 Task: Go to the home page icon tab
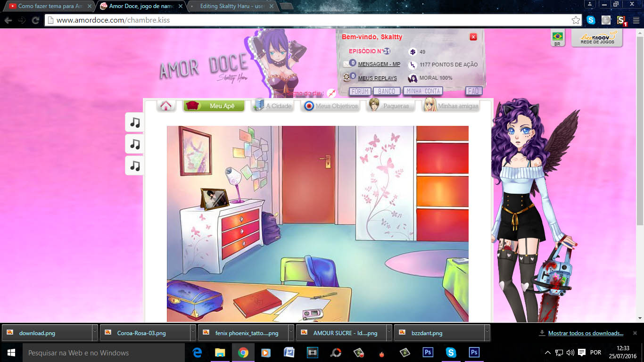(165, 106)
